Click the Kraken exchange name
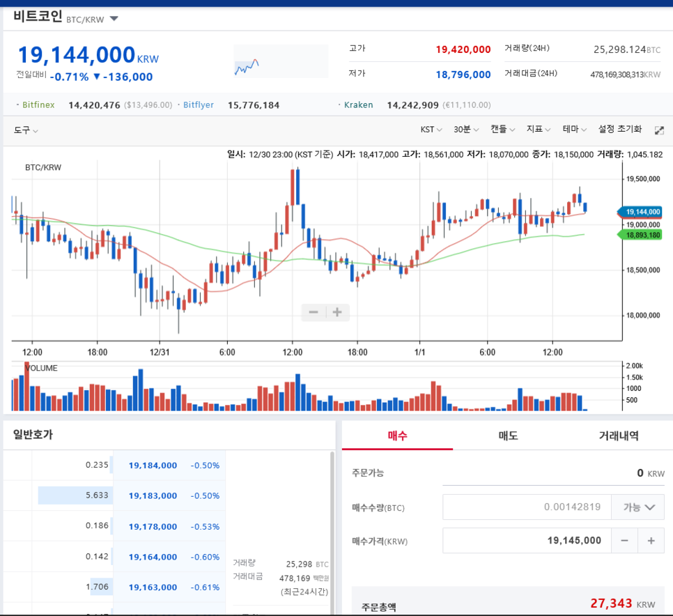 [358, 105]
